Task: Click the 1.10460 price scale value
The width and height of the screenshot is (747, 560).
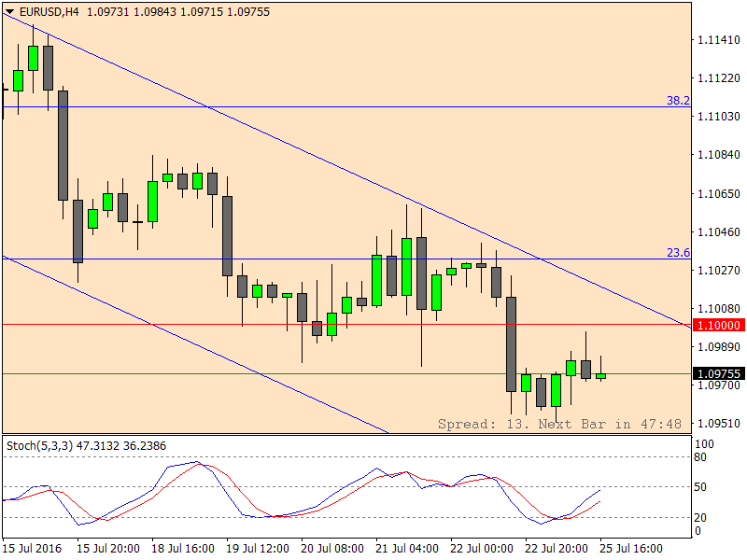Action: pos(719,231)
